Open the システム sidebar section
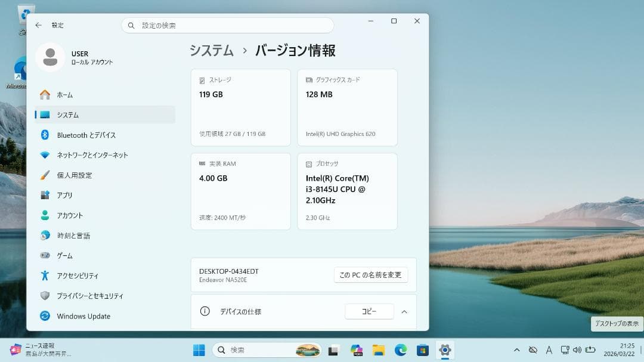This screenshot has height=362, width=644. (78, 115)
